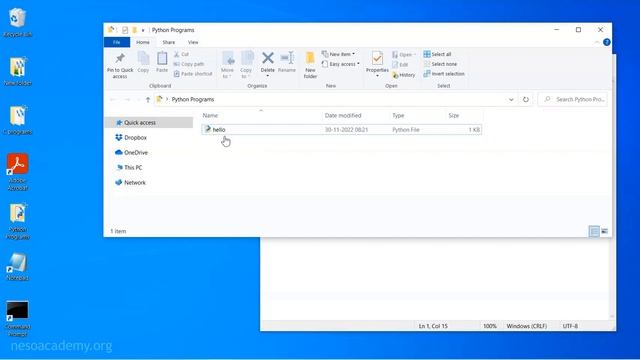Open the Copy to menu
The height and width of the screenshot is (360, 640).
click(x=247, y=65)
